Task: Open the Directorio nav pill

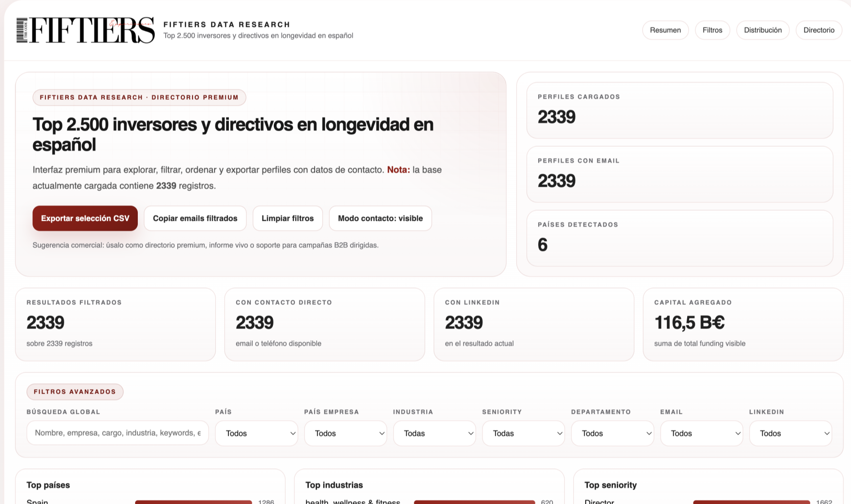Action: [819, 30]
